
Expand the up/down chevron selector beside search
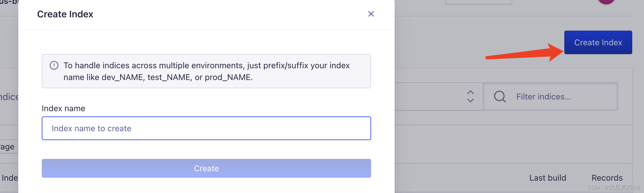pos(470,96)
